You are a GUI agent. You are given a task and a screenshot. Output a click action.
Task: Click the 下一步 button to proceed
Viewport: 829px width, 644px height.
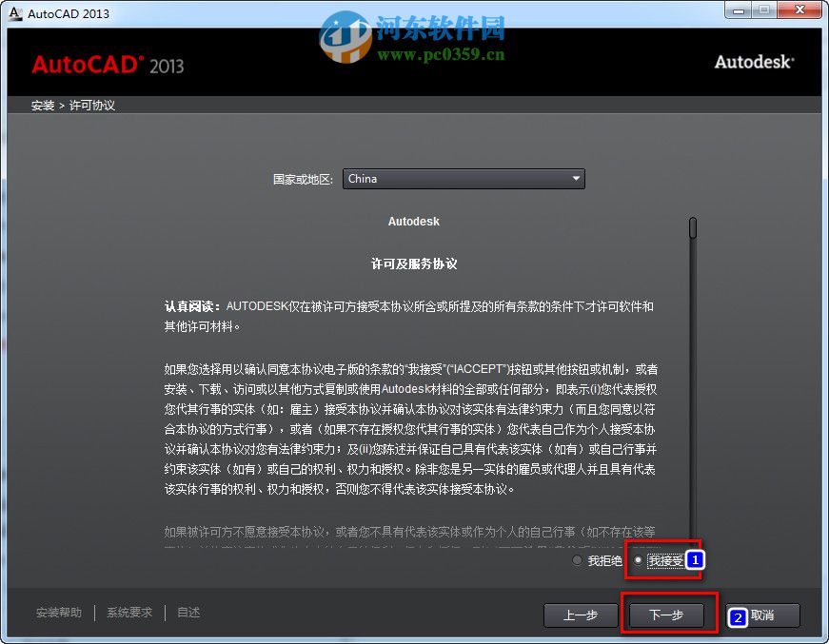click(x=667, y=615)
